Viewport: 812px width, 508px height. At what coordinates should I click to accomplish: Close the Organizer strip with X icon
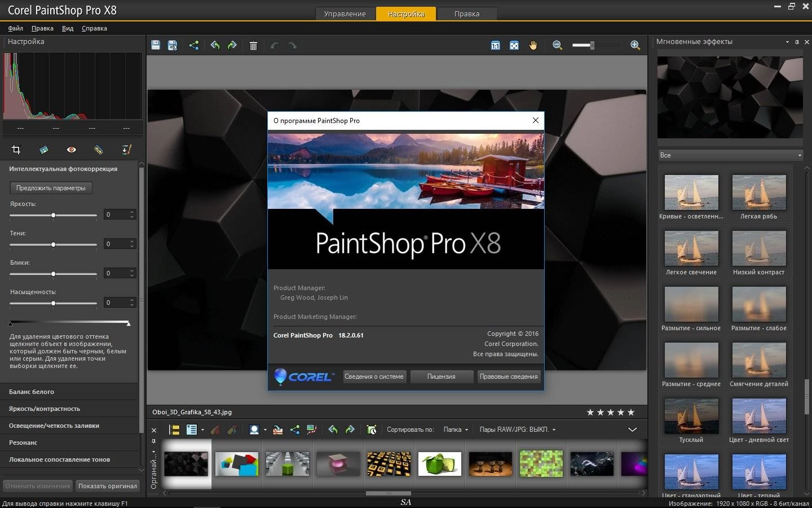point(153,430)
